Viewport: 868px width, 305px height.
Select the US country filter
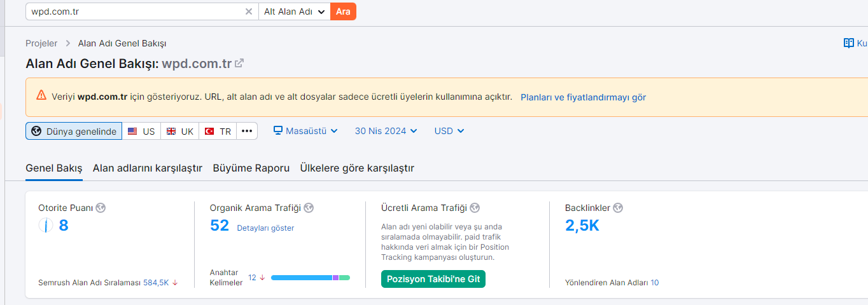pyautogui.click(x=141, y=131)
